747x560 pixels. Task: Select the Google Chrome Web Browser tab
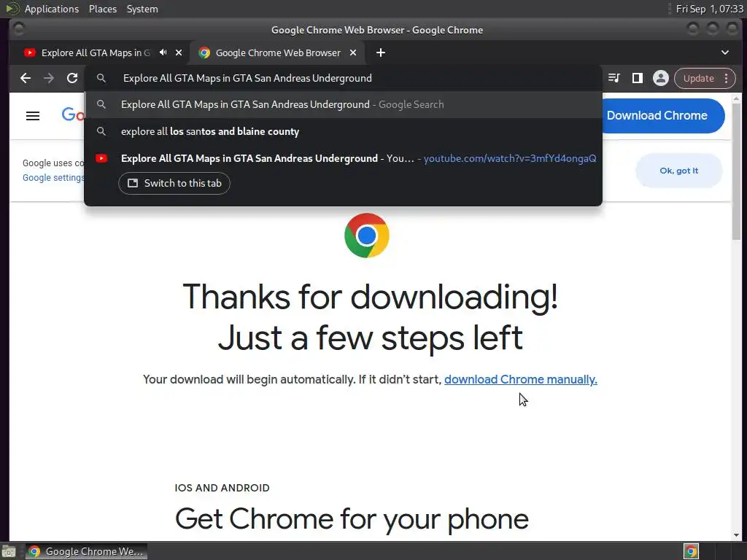point(278,52)
